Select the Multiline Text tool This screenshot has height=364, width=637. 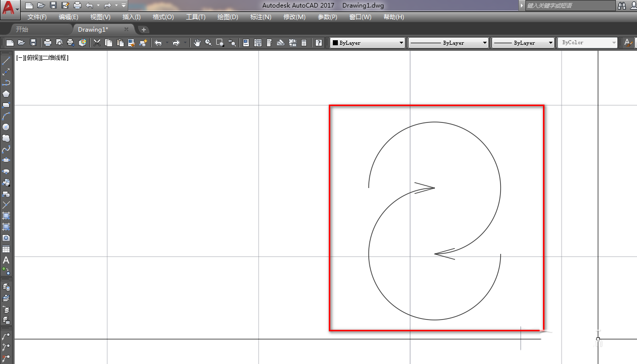click(x=6, y=260)
